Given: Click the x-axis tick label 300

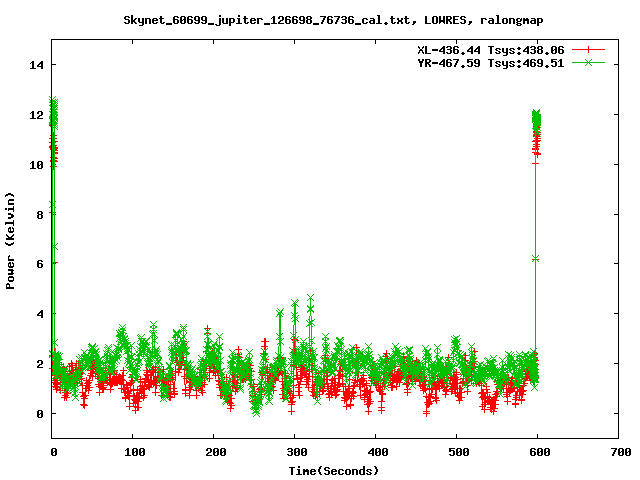Looking at the screenshot, I should [x=296, y=452].
